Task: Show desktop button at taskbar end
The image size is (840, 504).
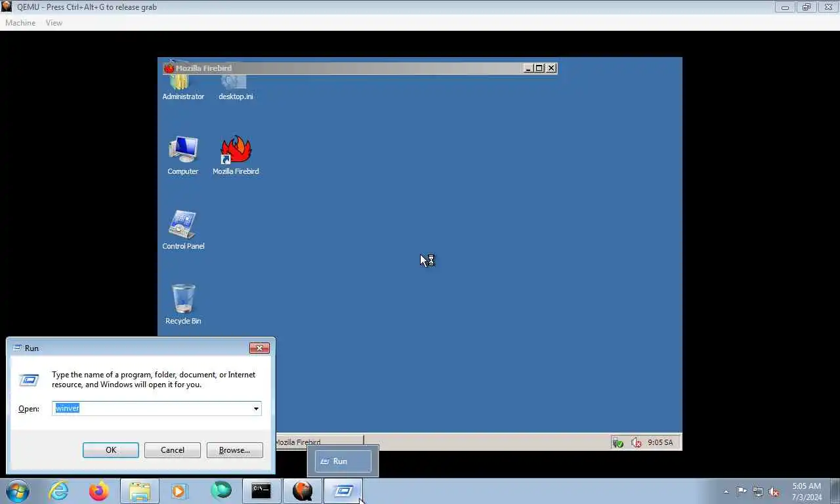Action: [x=835, y=491]
